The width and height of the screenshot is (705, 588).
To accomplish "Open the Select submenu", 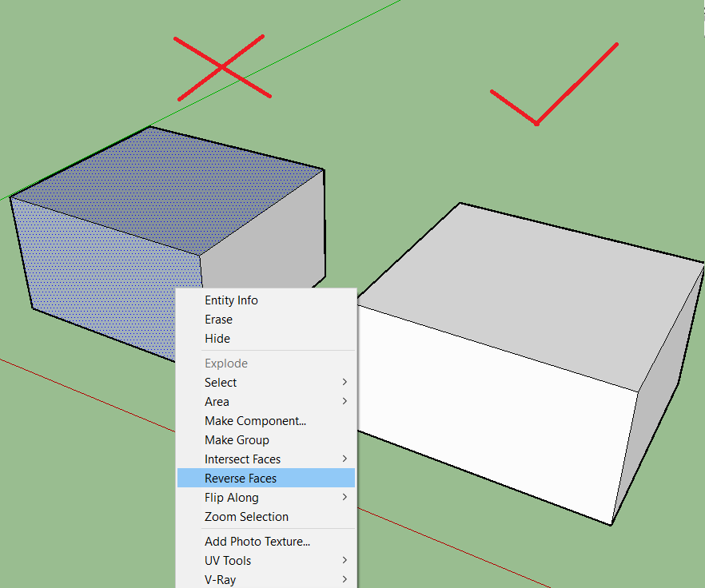I will pyautogui.click(x=266, y=383).
